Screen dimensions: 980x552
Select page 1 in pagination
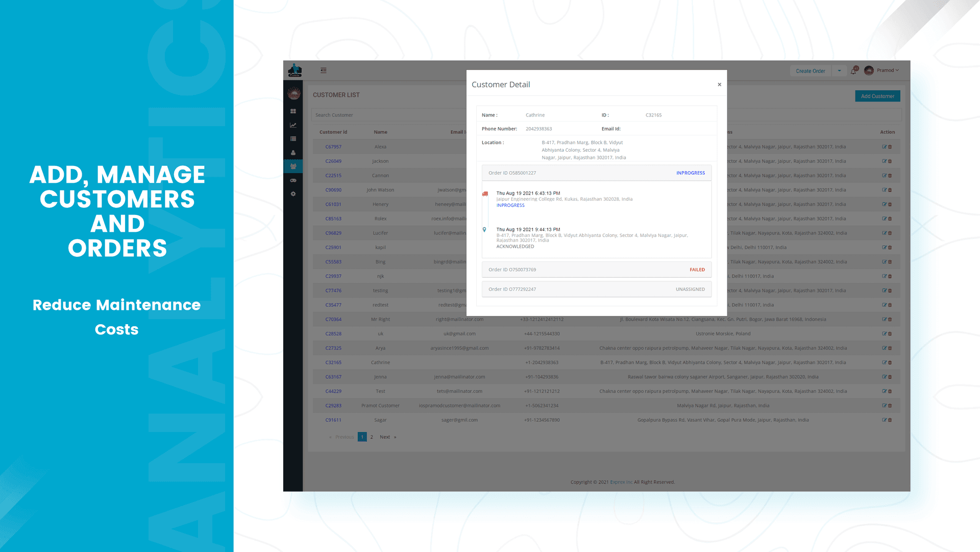362,437
